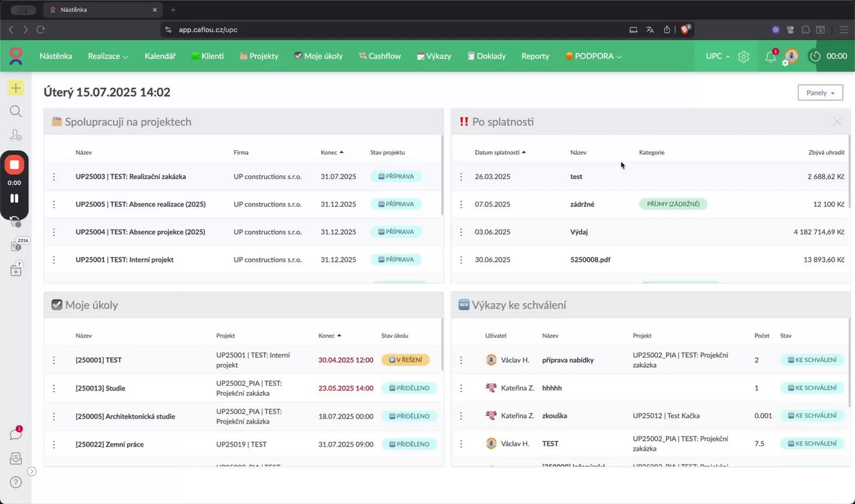Go to the Cashflow menu item
Viewport: 855px width, 504px height.
[379, 56]
